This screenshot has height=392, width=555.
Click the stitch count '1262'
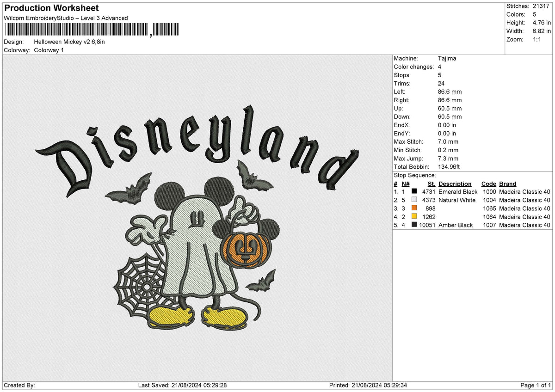coord(429,217)
